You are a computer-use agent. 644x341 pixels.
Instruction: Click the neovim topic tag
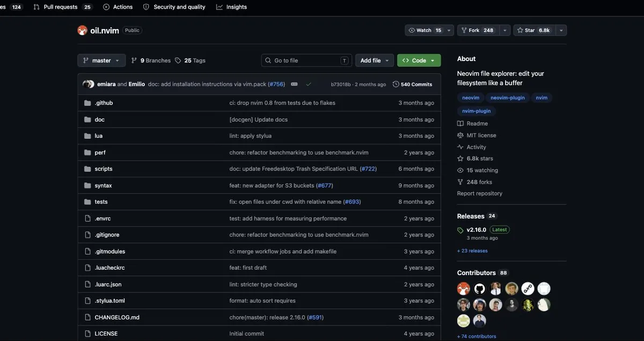tap(471, 98)
